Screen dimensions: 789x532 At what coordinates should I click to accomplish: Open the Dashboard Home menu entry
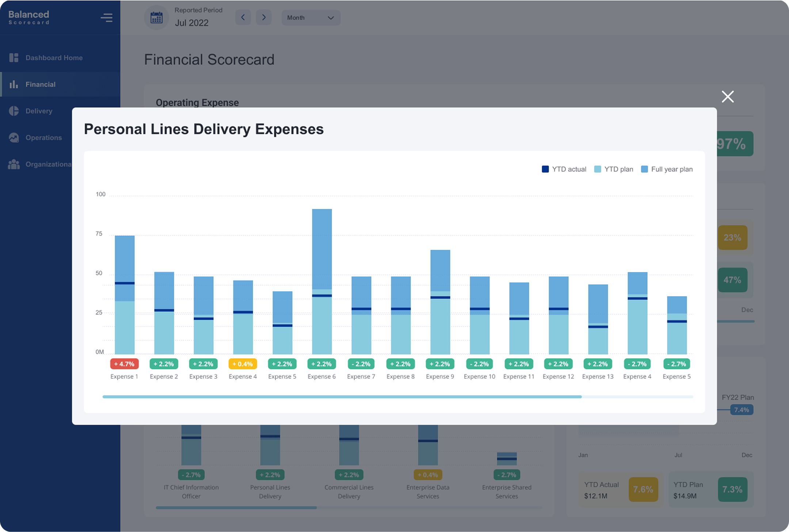pyautogui.click(x=54, y=57)
